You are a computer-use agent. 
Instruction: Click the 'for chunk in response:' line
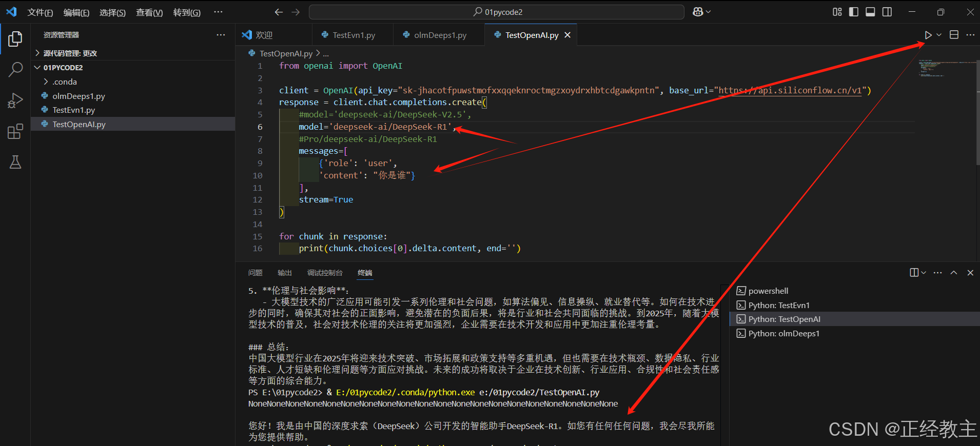(x=333, y=236)
